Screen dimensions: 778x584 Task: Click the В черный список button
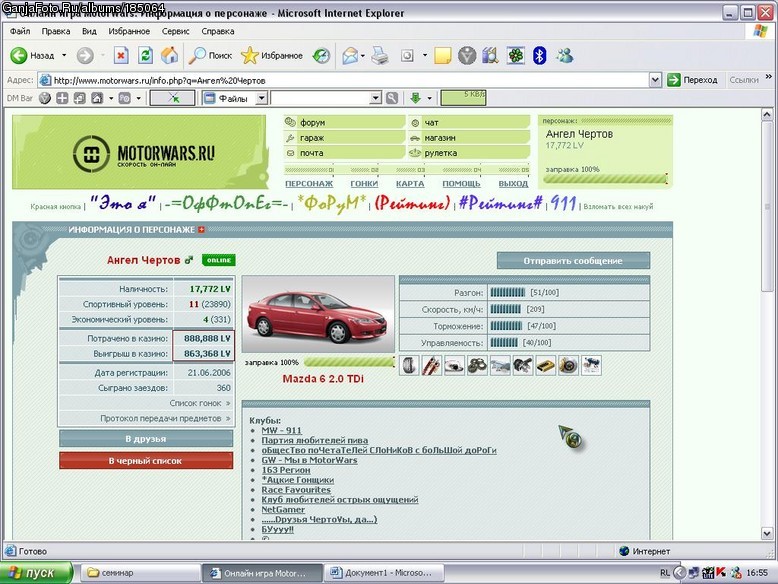pos(146,460)
